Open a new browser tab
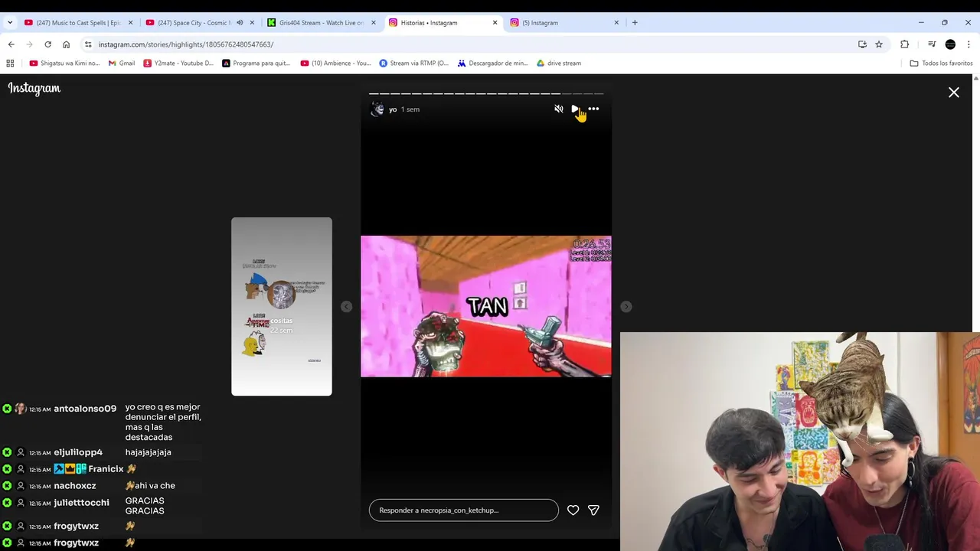980x551 pixels. (x=635, y=23)
